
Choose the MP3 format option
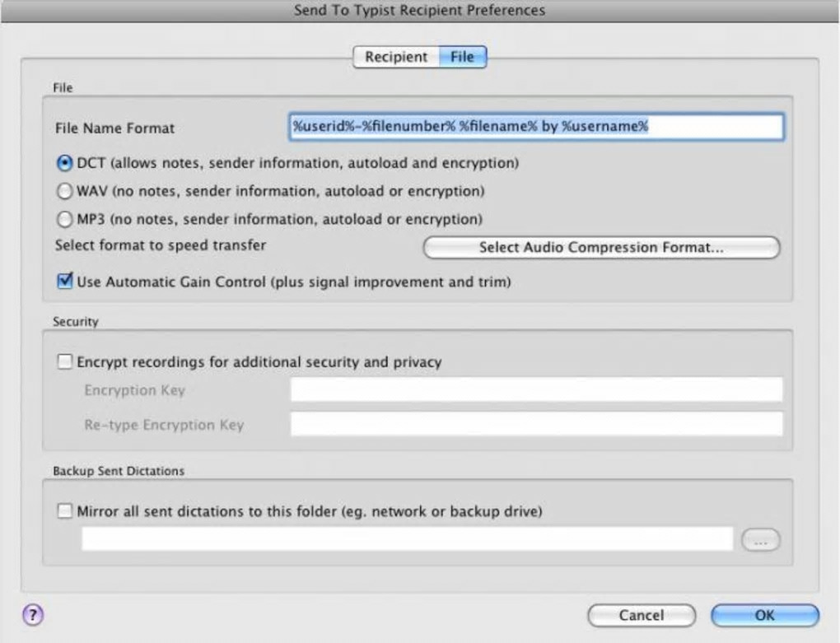[x=64, y=219]
